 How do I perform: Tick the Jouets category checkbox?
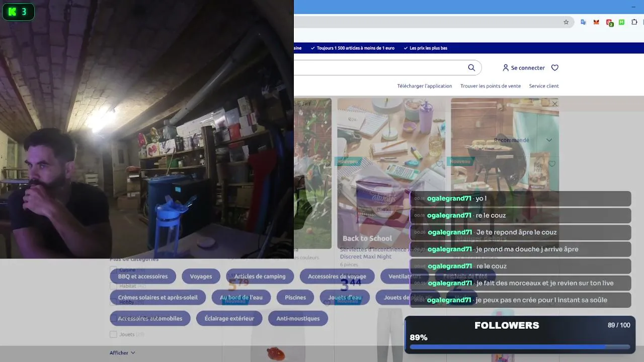pyautogui.click(x=113, y=334)
